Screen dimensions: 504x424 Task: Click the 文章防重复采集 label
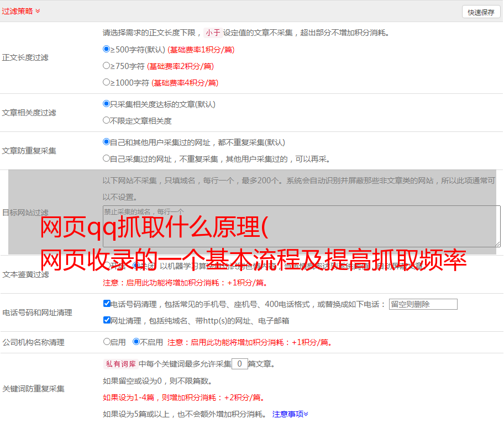29,151
